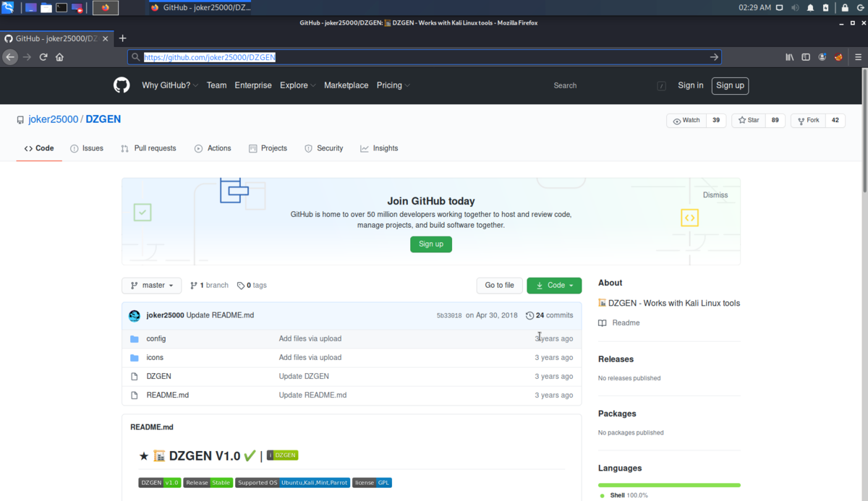Image resolution: width=868 pixels, height=501 pixels.
Task: Open the screen recorder panel icon
Action: pos(77,8)
